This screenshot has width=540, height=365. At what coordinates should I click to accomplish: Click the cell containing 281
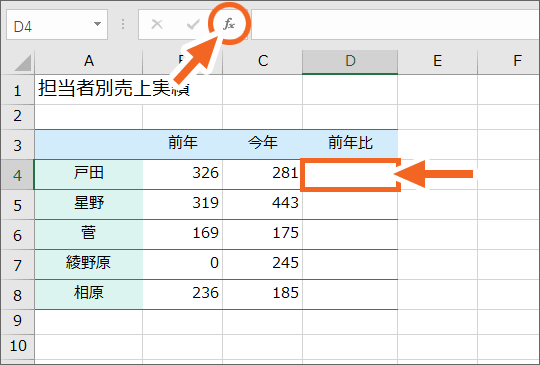point(262,174)
